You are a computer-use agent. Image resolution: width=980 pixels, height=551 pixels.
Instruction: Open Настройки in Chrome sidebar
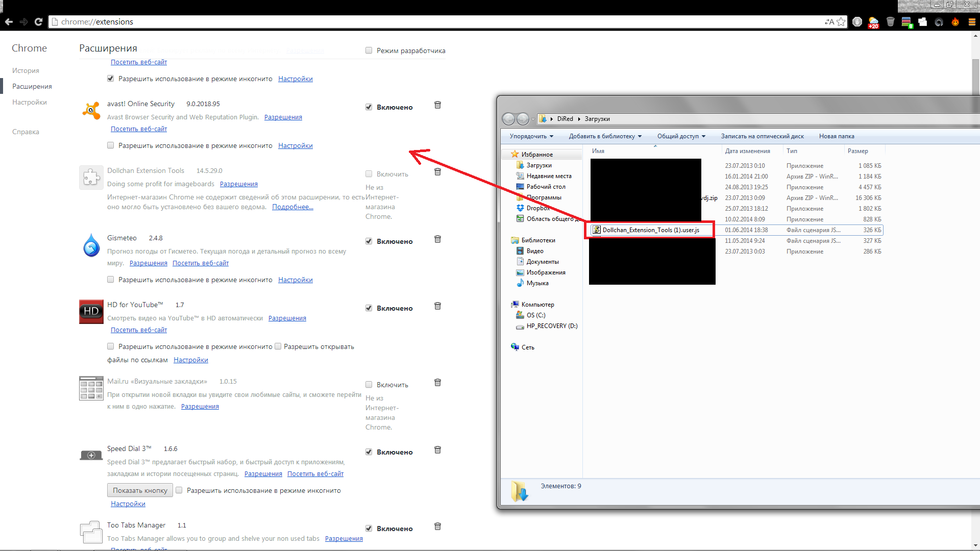[x=30, y=102]
